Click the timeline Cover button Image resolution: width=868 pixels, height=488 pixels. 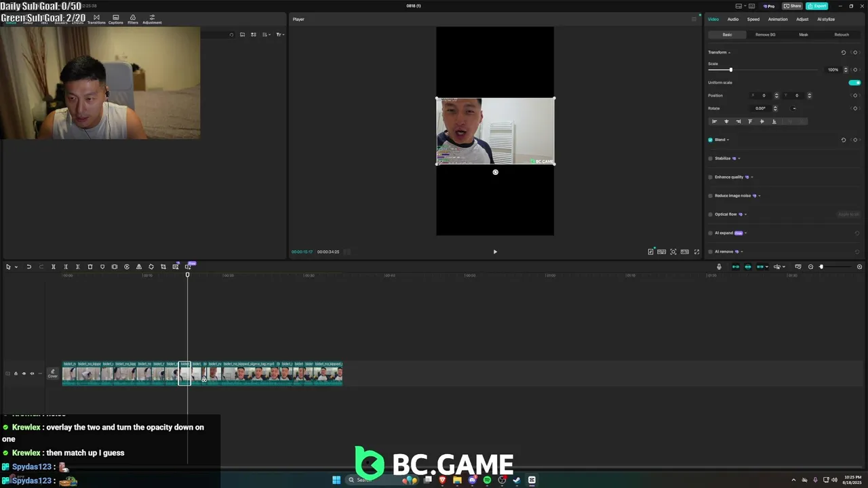tap(52, 373)
